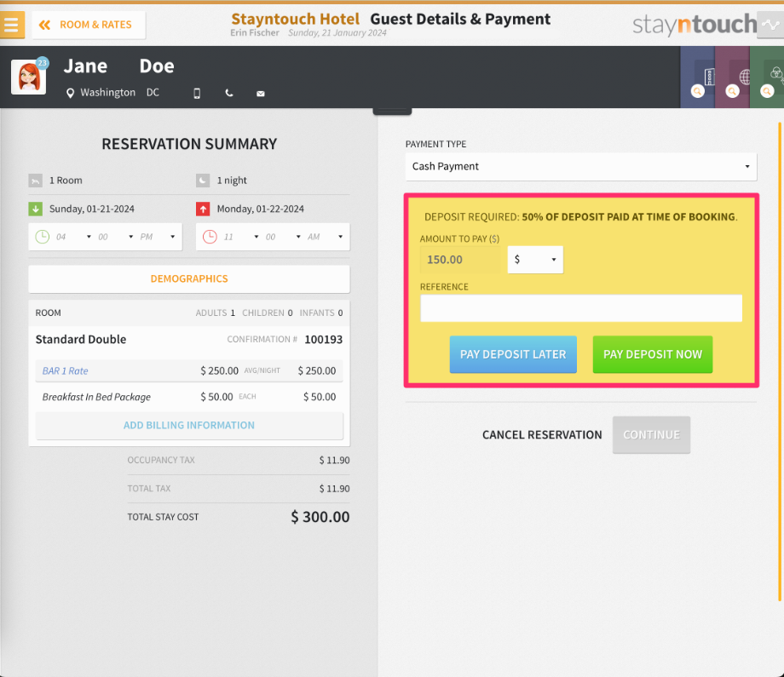784x677 pixels.
Task: Click confirmation number 100193
Action: pos(324,340)
